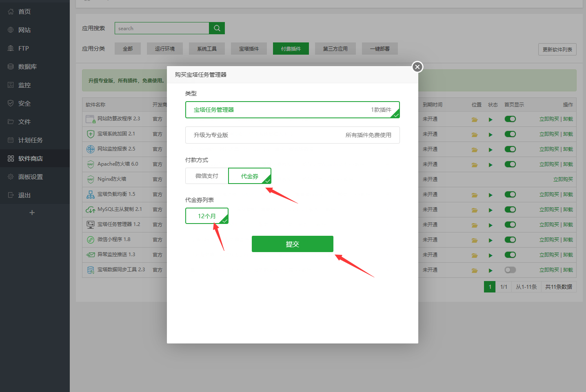Go to page 1 in pagination
The width and height of the screenshot is (586, 392).
point(490,287)
